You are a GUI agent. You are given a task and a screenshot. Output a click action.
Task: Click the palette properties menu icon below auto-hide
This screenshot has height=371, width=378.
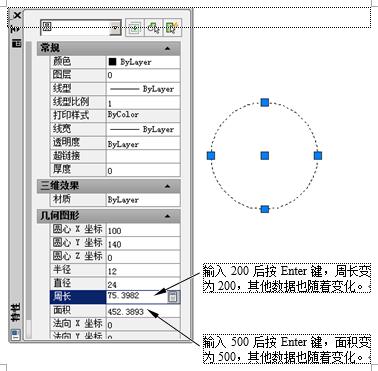(x=16, y=43)
